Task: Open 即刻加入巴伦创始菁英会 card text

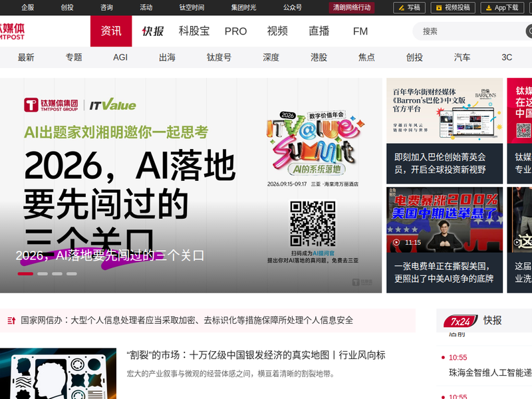Action: (x=440, y=163)
